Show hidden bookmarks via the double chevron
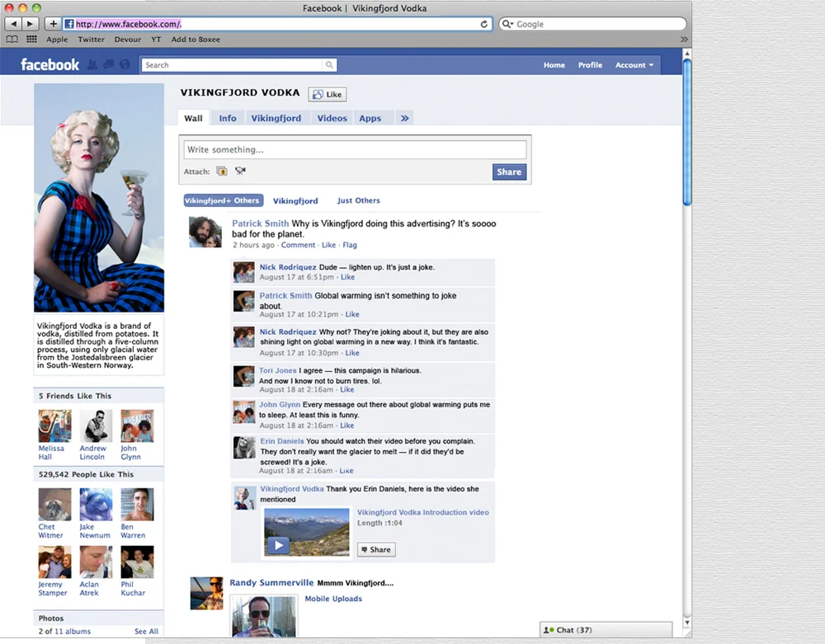This screenshot has height=644, width=825. click(683, 40)
